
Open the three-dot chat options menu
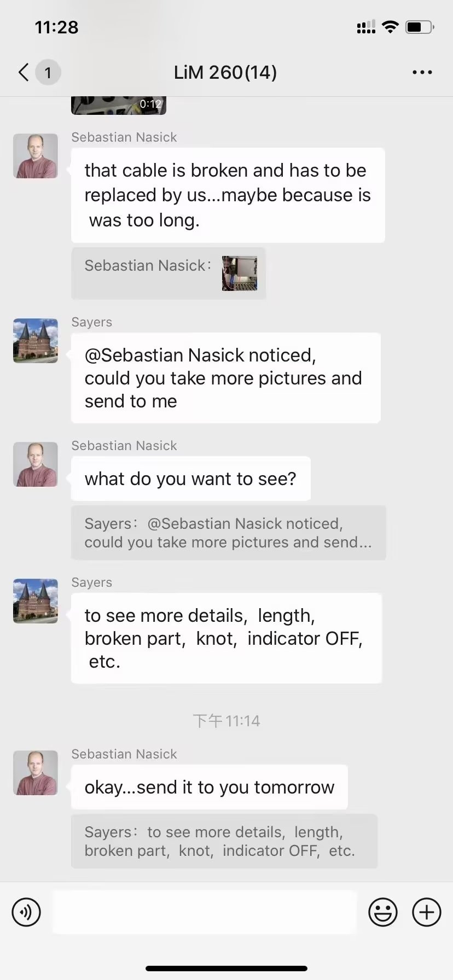422,72
